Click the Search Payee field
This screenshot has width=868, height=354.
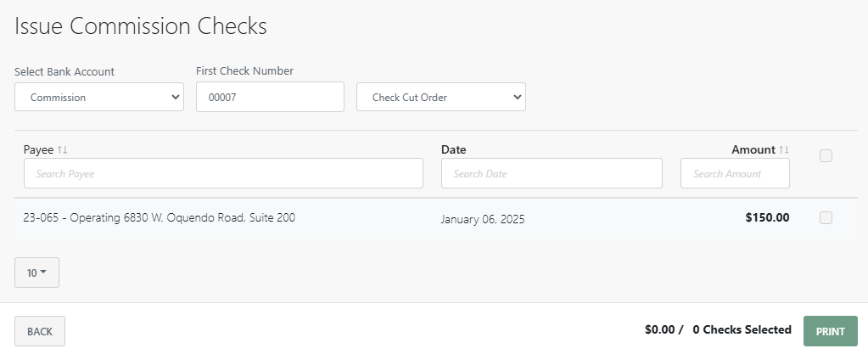(223, 173)
